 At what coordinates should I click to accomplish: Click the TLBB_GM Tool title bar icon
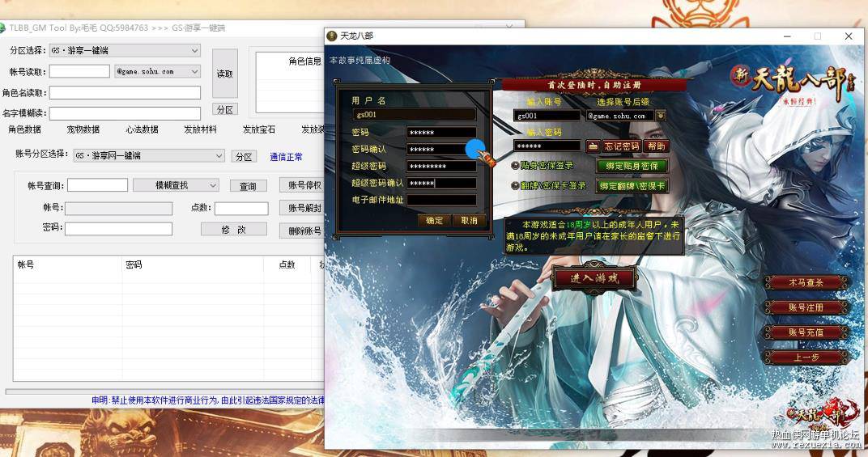[x=2, y=28]
